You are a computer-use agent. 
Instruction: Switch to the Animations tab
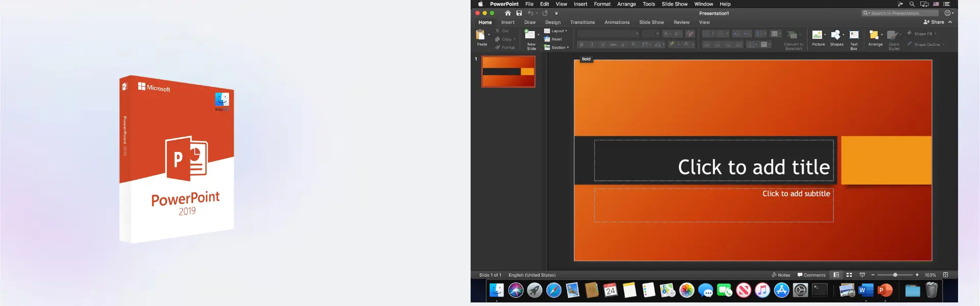[x=617, y=22]
